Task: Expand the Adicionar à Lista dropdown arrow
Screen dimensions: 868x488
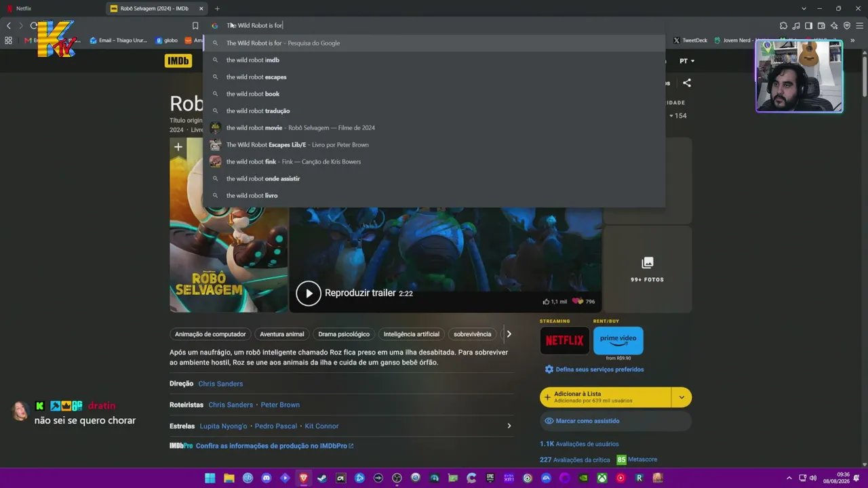Action: (x=682, y=398)
